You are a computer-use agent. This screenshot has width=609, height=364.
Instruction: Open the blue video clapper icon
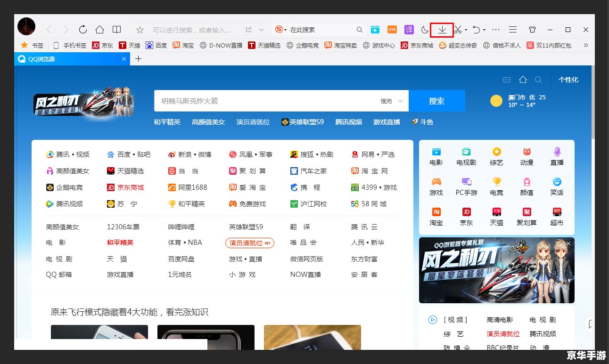tap(375, 30)
